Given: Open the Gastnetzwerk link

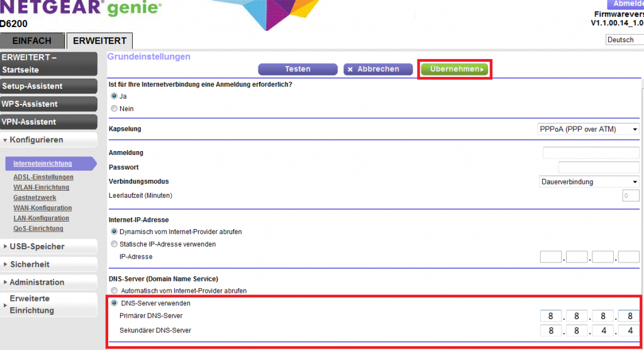Looking at the screenshot, I should [35, 198].
